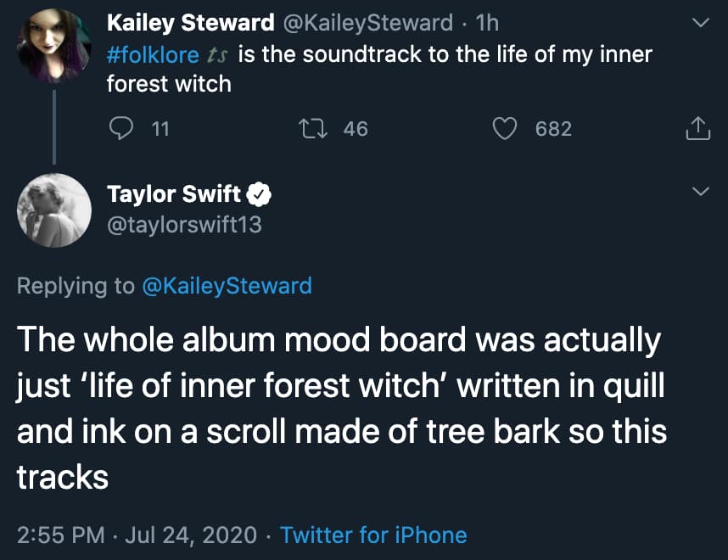Click Taylor Swift's reply text about mood board

point(339,407)
